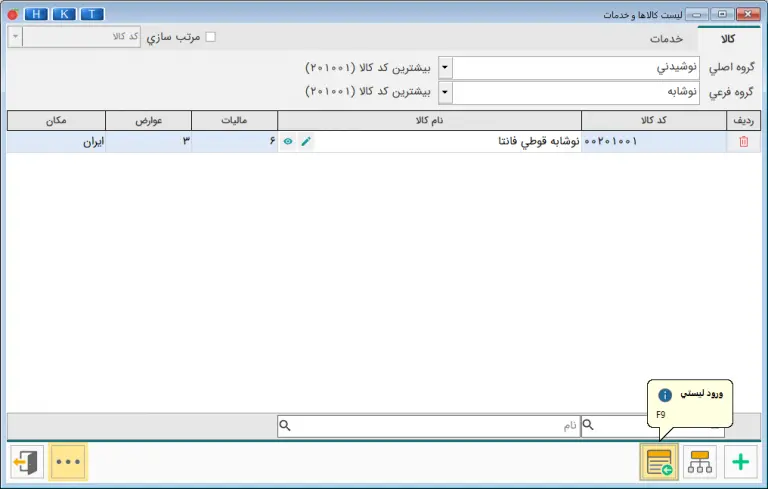Viewport: 768px width, 489px height.
Task: Click the رديف column header
Action: pyautogui.click(x=744, y=121)
